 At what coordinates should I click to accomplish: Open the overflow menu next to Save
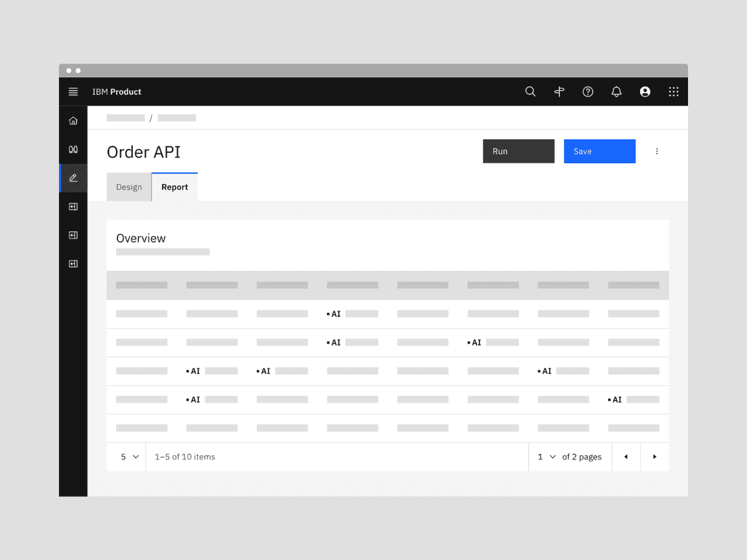pyautogui.click(x=657, y=151)
